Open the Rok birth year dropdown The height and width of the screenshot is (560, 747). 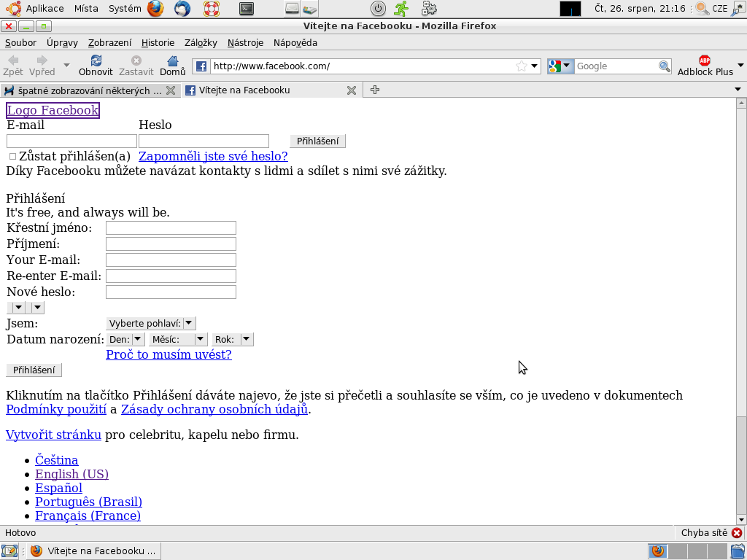click(233, 340)
